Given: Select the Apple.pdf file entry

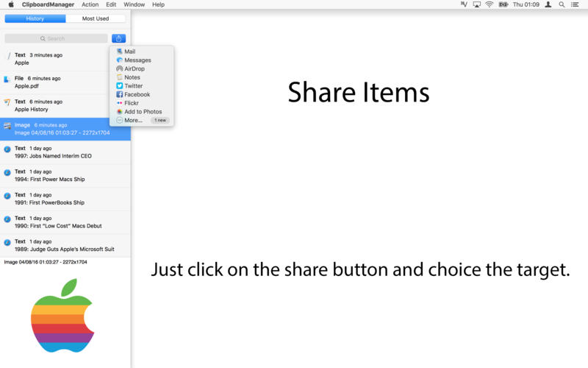Looking at the screenshot, I should point(65,82).
